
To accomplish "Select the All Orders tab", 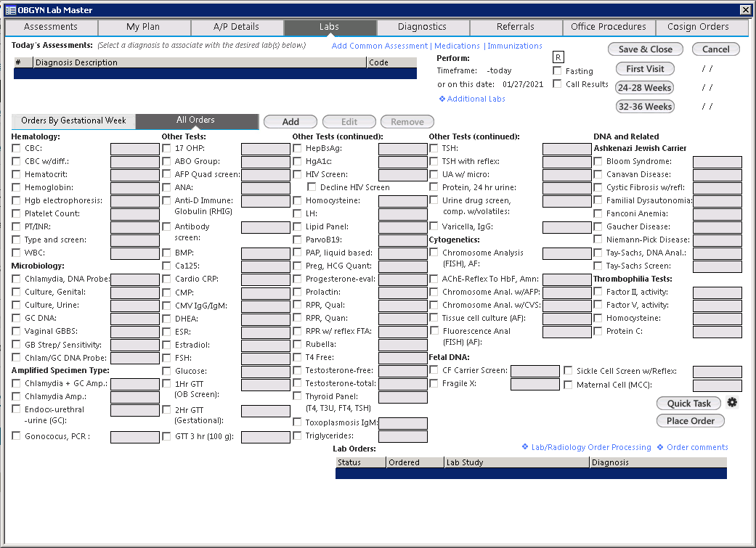I will tap(197, 120).
